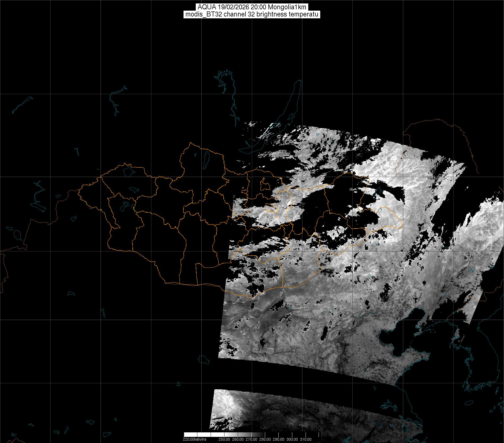504x443 pixels.
Task: Click the 310.00 colorbar tick label
Action: (306, 439)
